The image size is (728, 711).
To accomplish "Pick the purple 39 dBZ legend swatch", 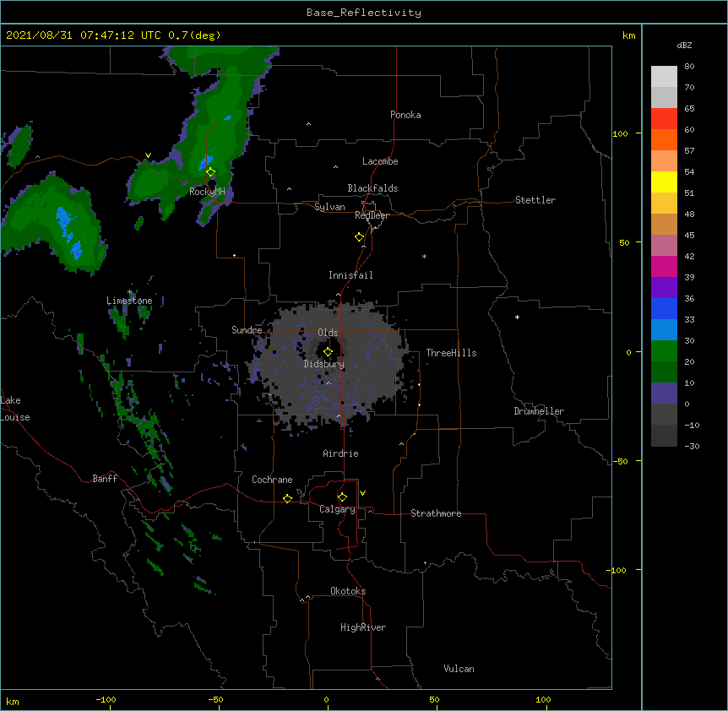I will click(x=664, y=287).
